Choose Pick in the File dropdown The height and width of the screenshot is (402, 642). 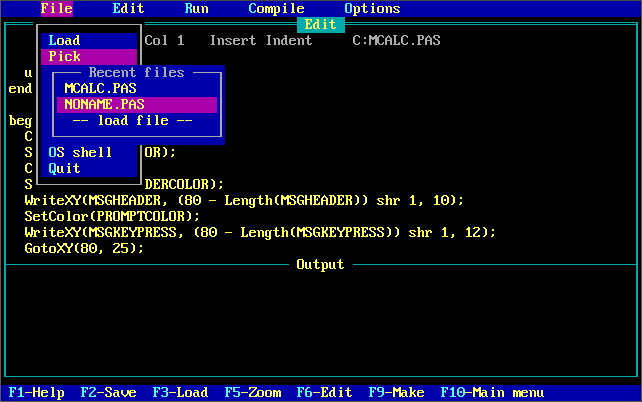point(64,57)
